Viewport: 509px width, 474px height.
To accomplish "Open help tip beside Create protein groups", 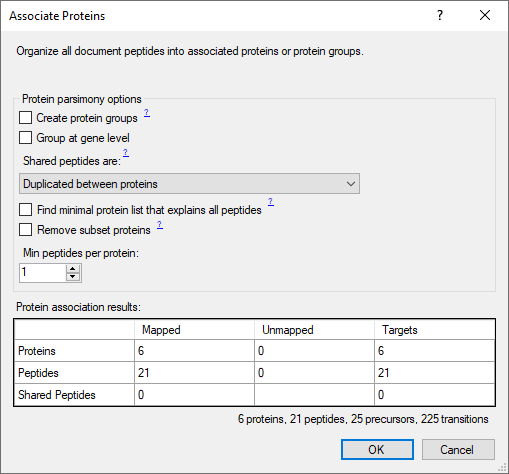I will coord(147,113).
